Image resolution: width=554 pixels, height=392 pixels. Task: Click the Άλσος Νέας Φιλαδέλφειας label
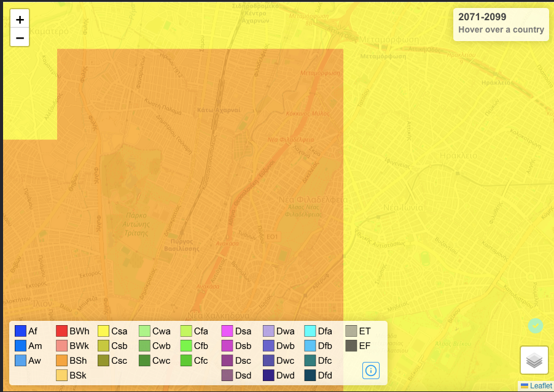tap(303, 211)
